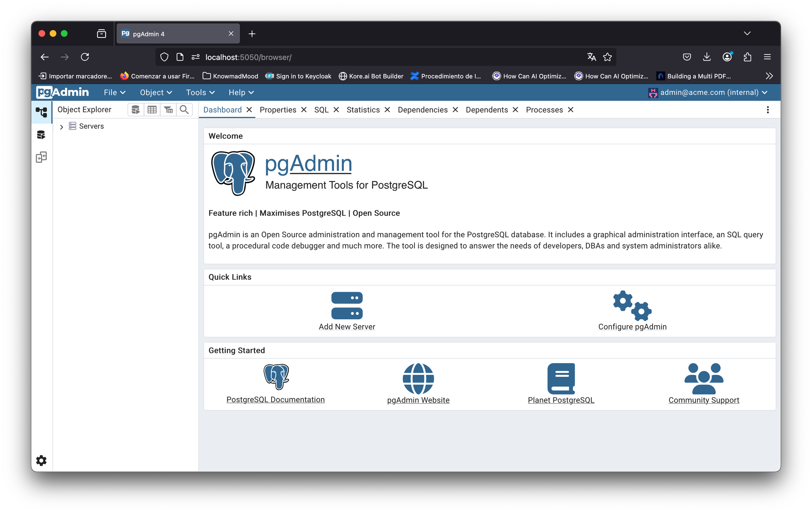Open the Community Support link

[704, 400]
